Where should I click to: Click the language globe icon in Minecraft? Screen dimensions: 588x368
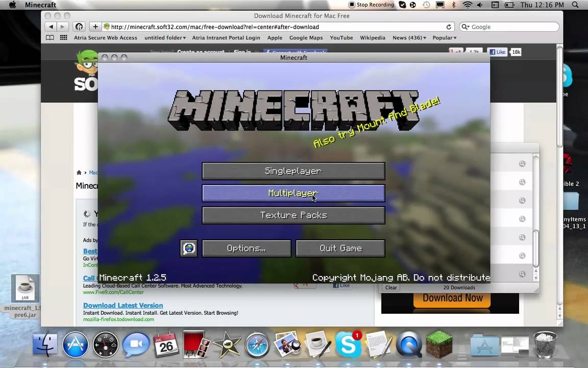(189, 248)
